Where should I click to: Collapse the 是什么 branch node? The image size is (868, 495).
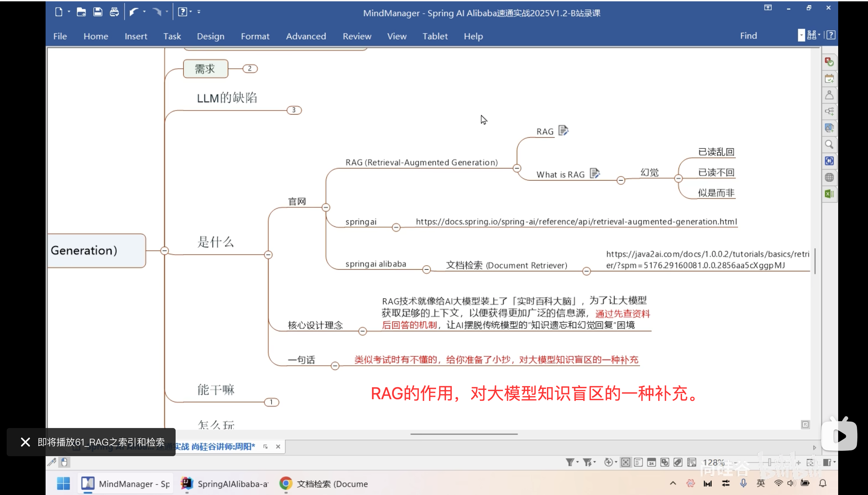(x=268, y=255)
